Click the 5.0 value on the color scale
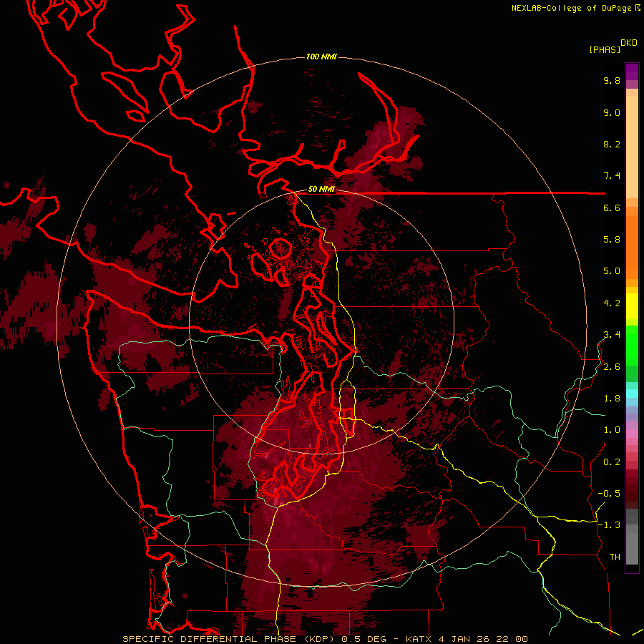 point(612,271)
